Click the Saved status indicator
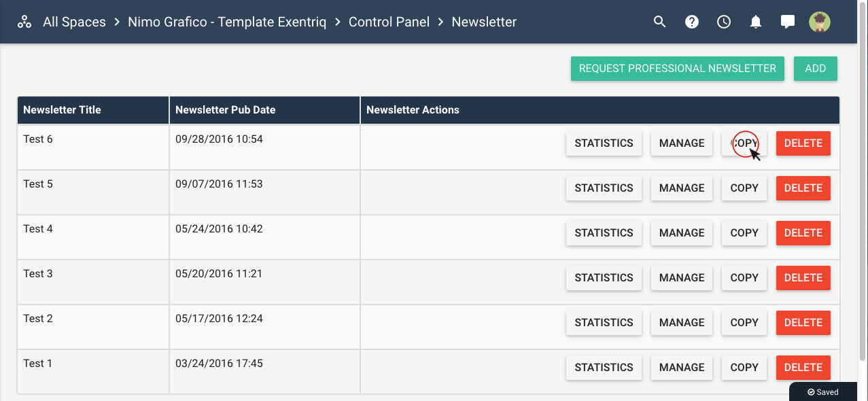The image size is (868, 401). [822, 392]
